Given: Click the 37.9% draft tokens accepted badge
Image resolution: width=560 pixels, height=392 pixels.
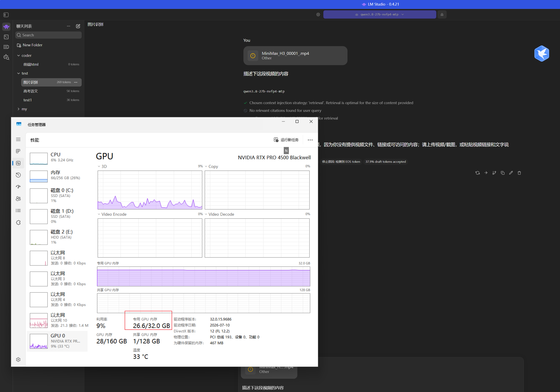Looking at the screenshot, I should (x=385, y=162).
